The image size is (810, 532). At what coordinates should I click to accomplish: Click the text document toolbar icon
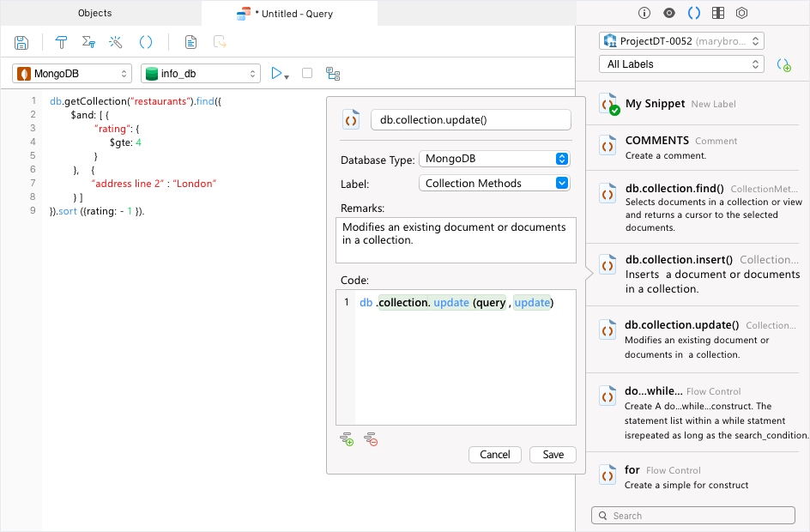(x=190, y=42)
